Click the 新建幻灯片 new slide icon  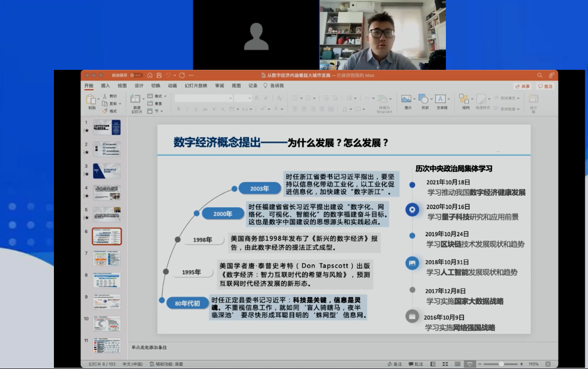coord(135,99)
